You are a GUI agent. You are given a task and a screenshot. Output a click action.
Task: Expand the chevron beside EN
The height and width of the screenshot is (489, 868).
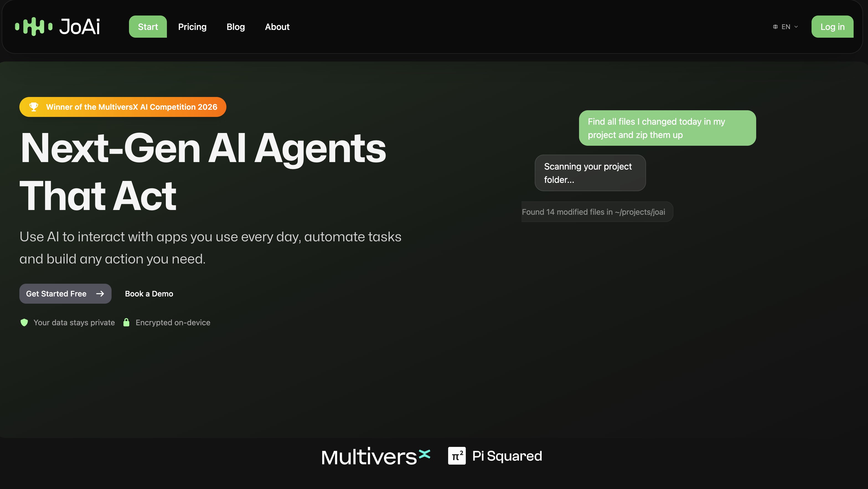point(796,27)
